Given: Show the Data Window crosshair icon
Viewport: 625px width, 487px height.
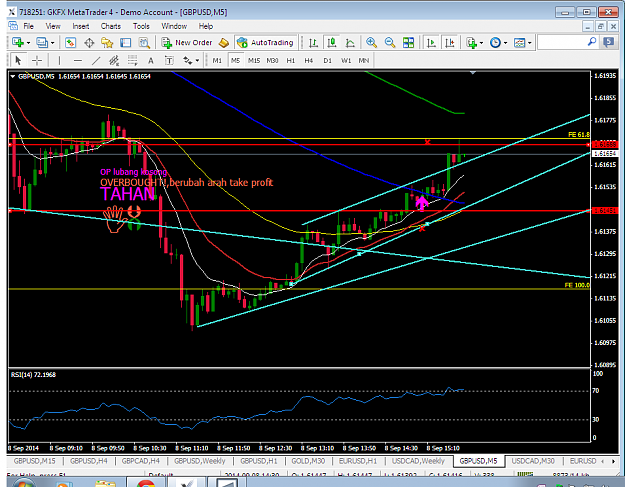Looking at the screenshot, I should (89, 42).
